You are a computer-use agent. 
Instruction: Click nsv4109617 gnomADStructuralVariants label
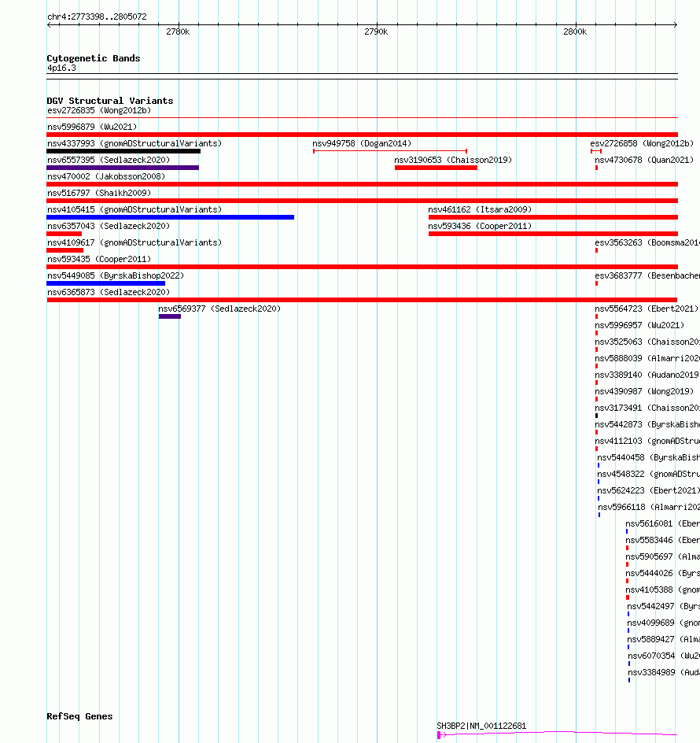tap(134, 243)
